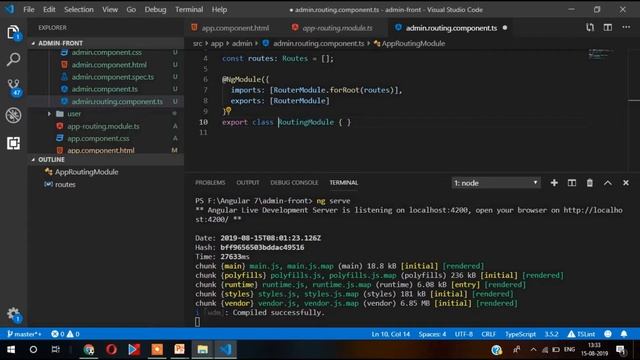Click the 'admin' breadcrumb segment
This screenshot has height=360, width=640.
[x=242, y=43]
